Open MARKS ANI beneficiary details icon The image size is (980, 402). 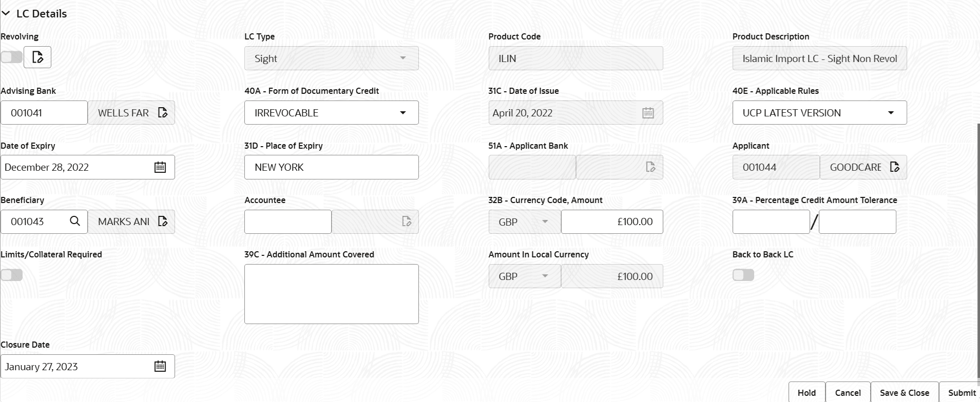pos(163,222)
